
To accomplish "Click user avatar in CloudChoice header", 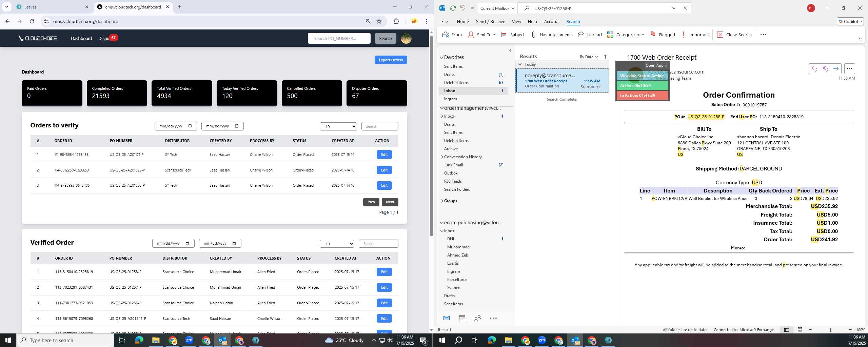I will click(x=406, y=38).
